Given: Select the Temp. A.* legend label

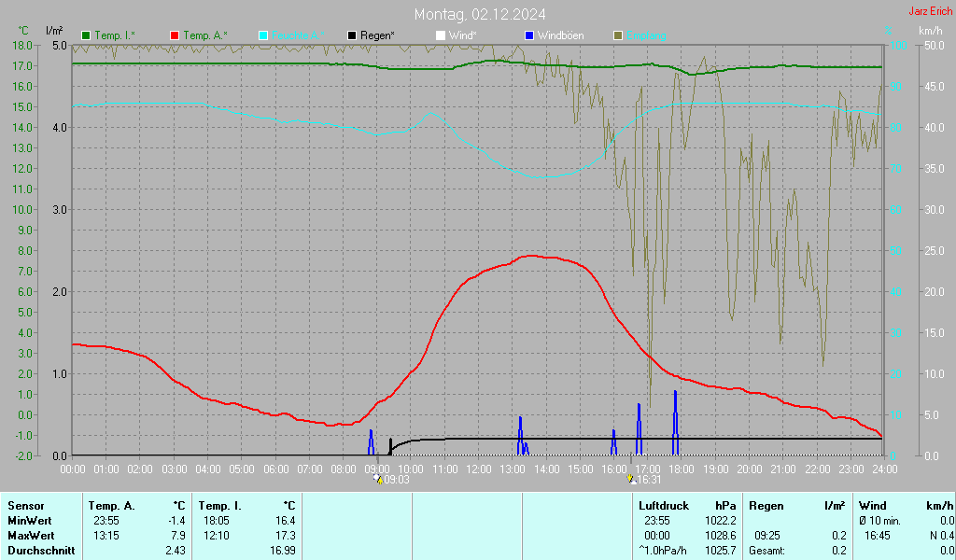Looking at the screenshot, I should coord(205,35).
